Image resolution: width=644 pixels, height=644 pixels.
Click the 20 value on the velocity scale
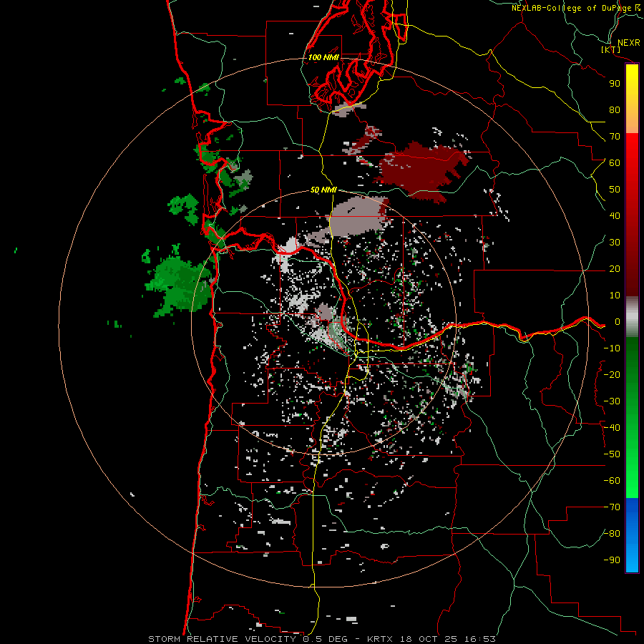pos(615,269)
